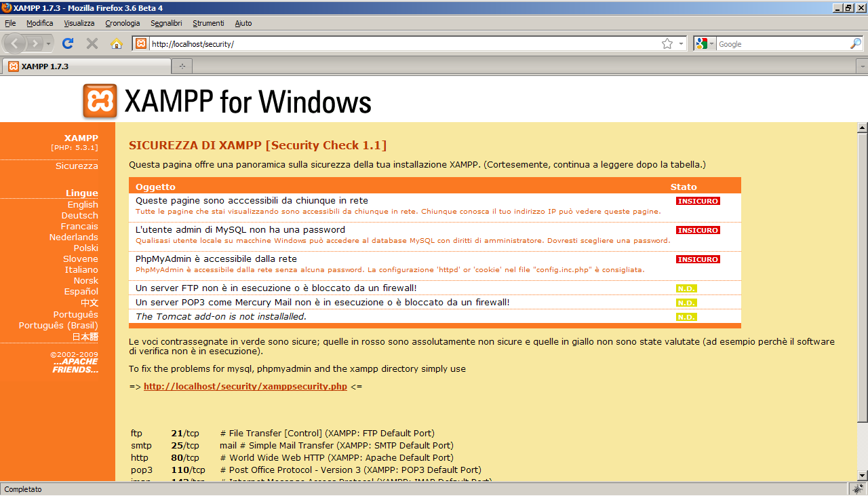Switch language to Português
Screen dimensions: 868x496
click(76, 314)
